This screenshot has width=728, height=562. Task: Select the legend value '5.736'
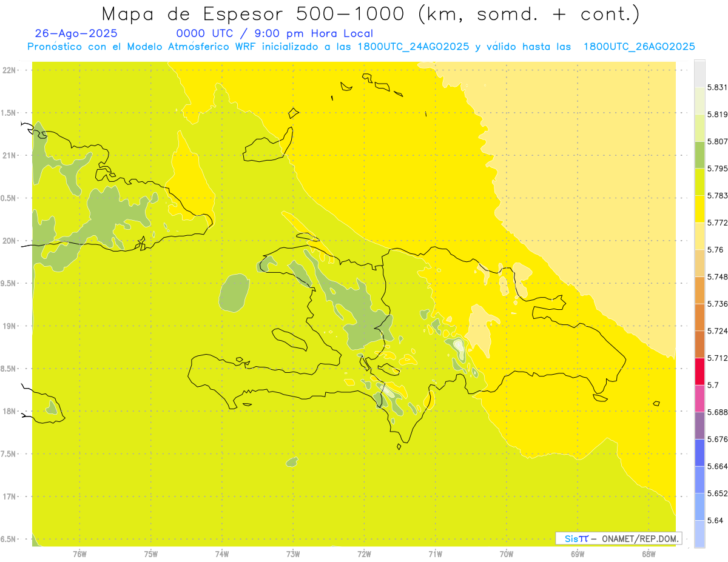point(717,304)
